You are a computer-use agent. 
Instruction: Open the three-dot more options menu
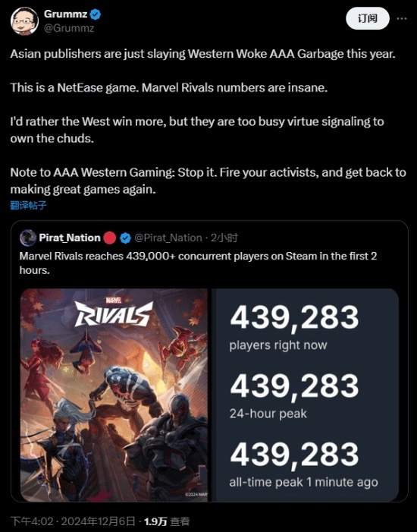[x=402, y=19]
